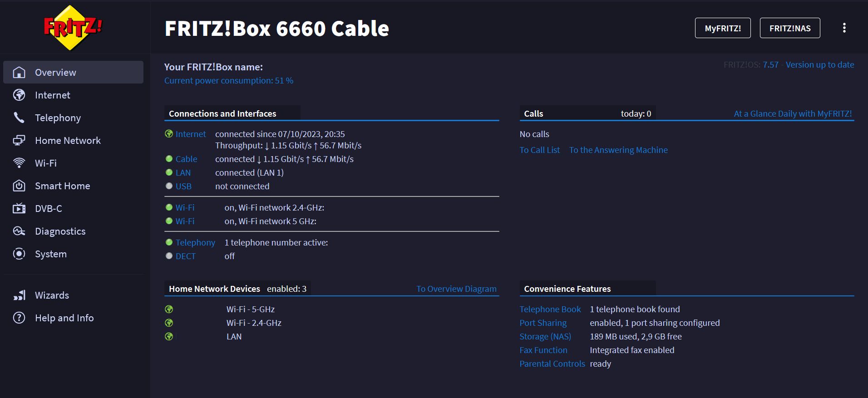Open Port Sharing link
This screenshot has width=868, height=398.
[543, 323]
